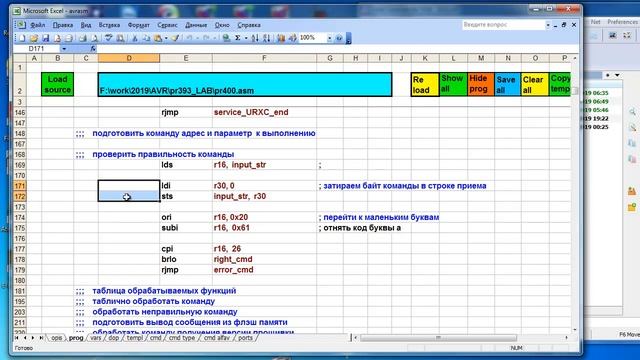Cut the selection with the scissors icon
640x360 pixels.
[x=135, y=38]
